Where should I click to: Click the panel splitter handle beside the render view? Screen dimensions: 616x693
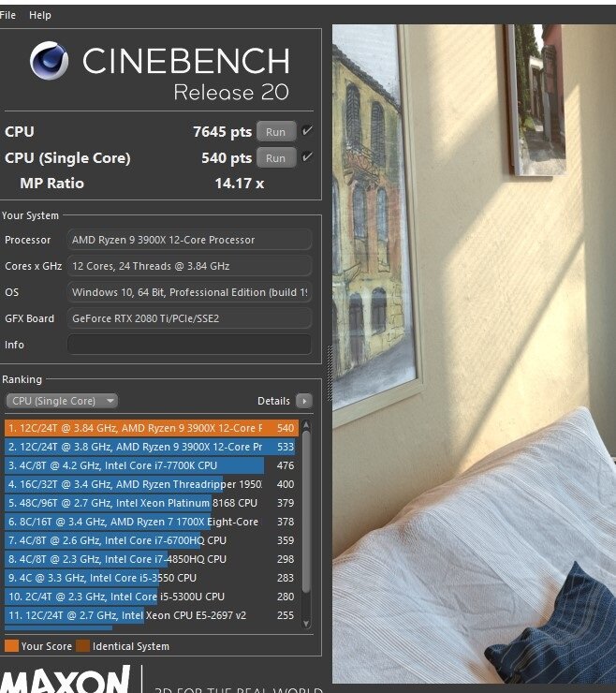(330, 374)
